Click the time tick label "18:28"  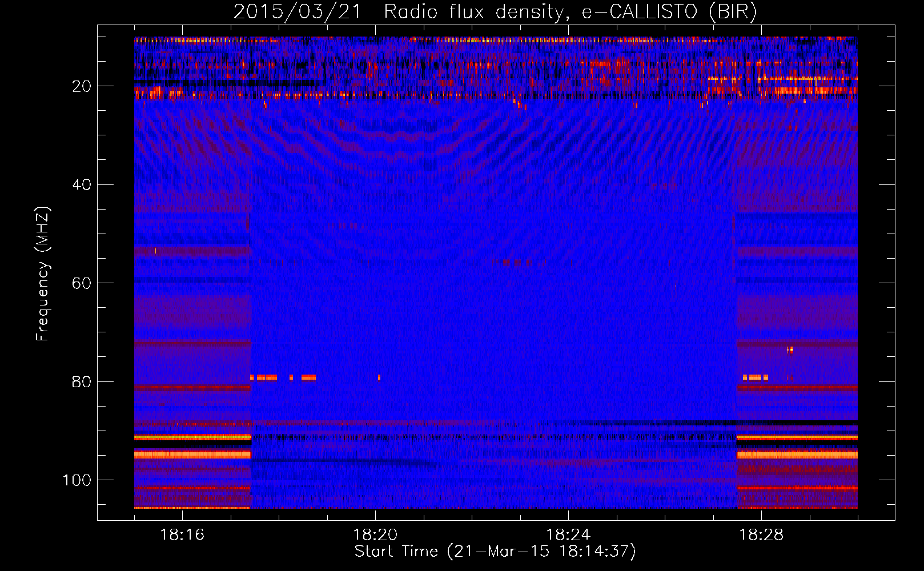[761, 535]
